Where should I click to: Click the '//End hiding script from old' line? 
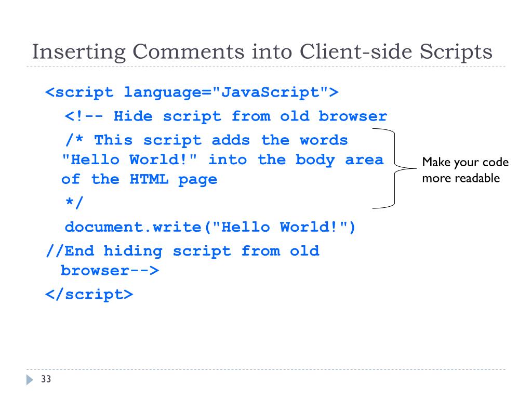pos(182,251)
